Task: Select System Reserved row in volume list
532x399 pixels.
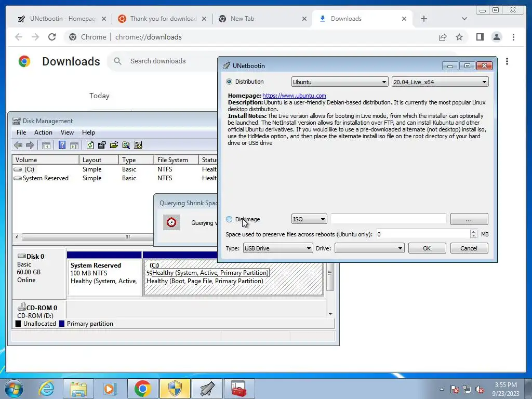Action: point(115,178)
